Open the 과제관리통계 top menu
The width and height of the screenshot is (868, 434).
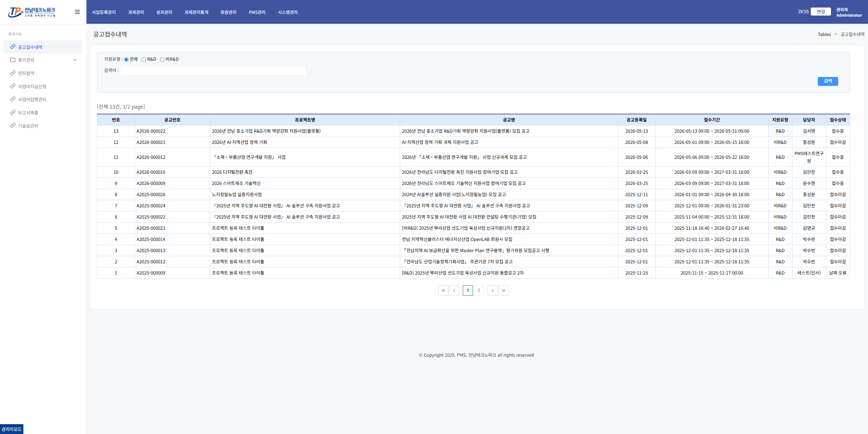pyautogui.click(x=196, y=12)
